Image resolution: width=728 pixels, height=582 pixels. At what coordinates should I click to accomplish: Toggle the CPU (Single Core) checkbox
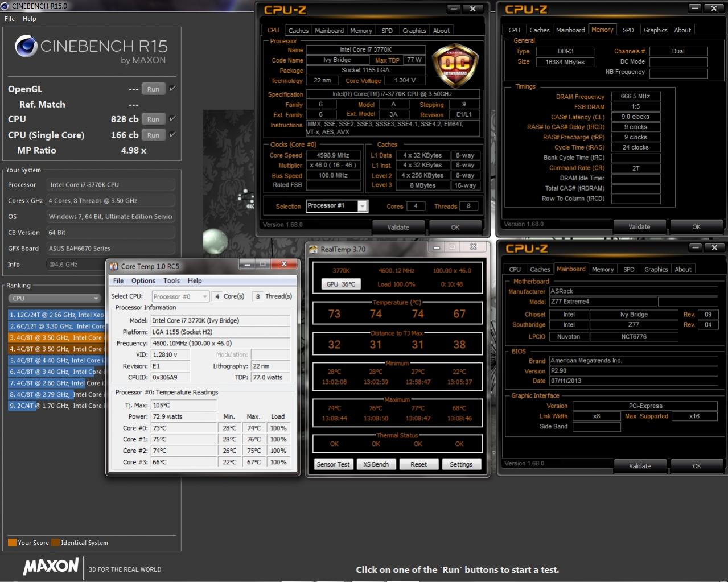tap(172, 135)
